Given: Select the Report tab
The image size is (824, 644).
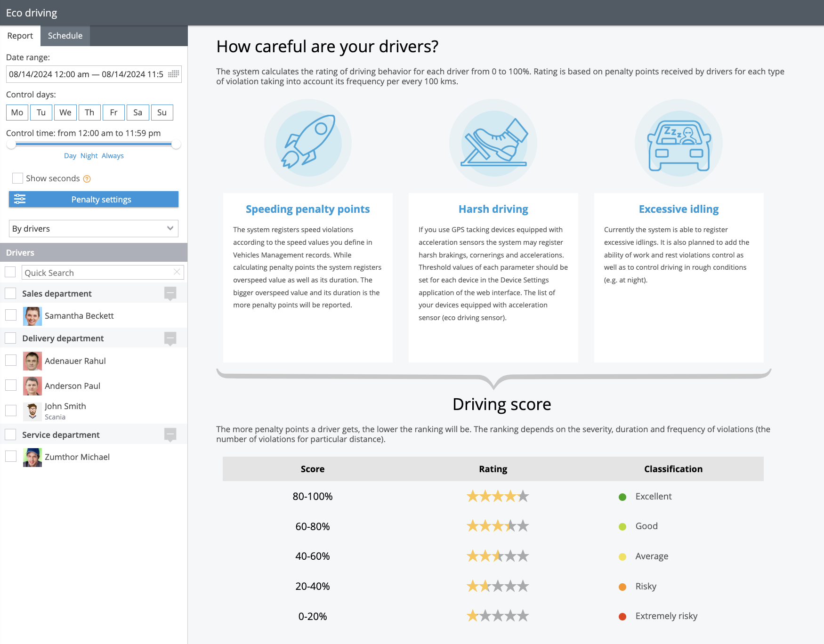Looking at the screenshot, I should point(20,36).
